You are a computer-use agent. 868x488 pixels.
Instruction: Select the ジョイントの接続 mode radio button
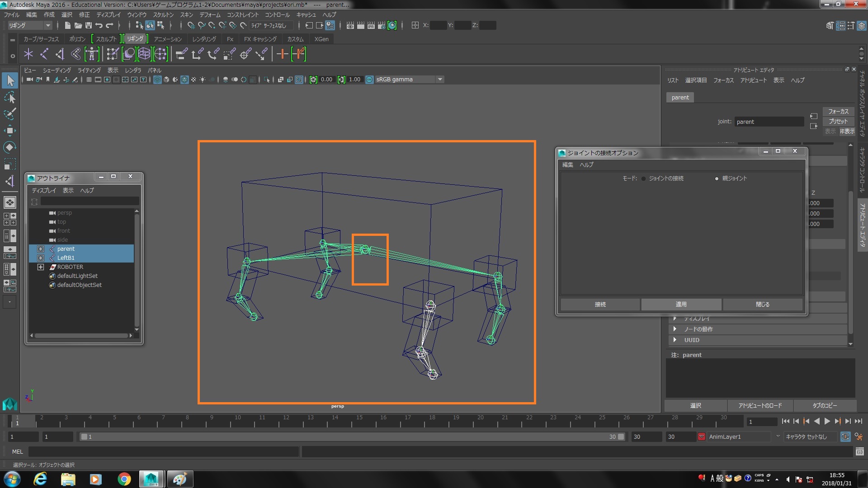click(x=643, y=178)
